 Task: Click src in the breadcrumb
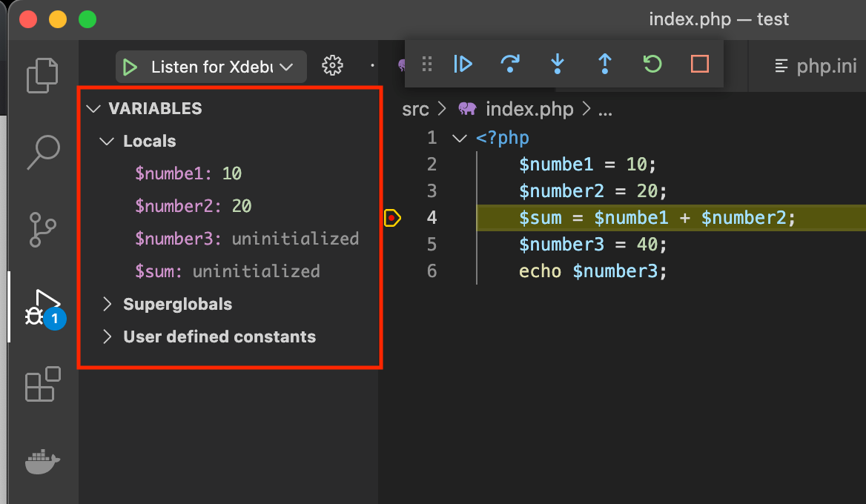(415, 109)
